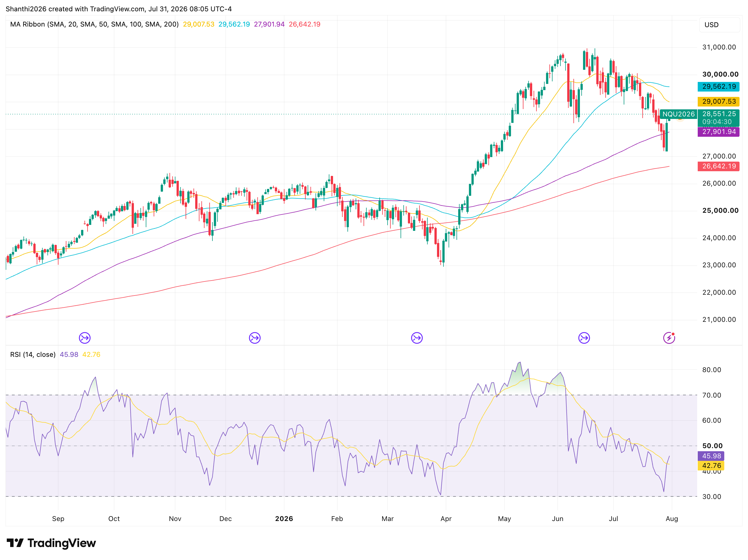The height and width of the screenshot is (560, 748).
Task: Click the red 26,642.19 value in MA legend
Action: pyautogui.click(x=304, y=24)
